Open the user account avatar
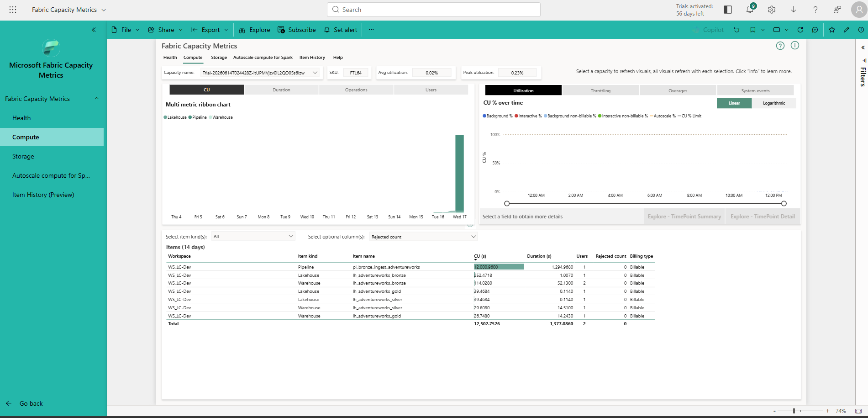 pos(859,10)
